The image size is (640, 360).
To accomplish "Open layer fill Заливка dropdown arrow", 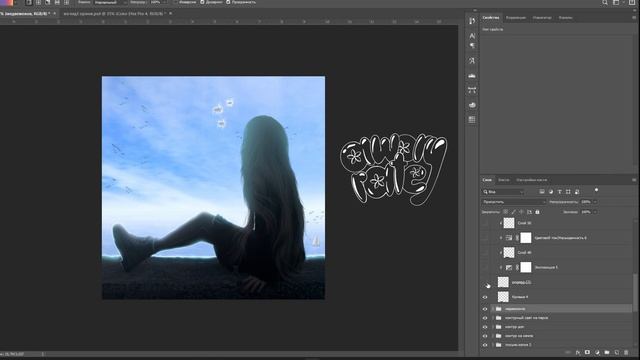I will [595, 212].
